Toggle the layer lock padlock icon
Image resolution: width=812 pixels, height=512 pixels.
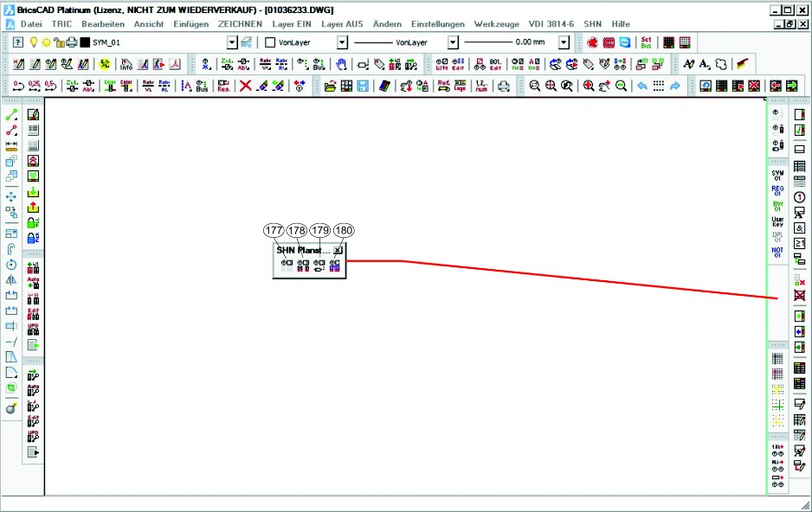(59, 42)
